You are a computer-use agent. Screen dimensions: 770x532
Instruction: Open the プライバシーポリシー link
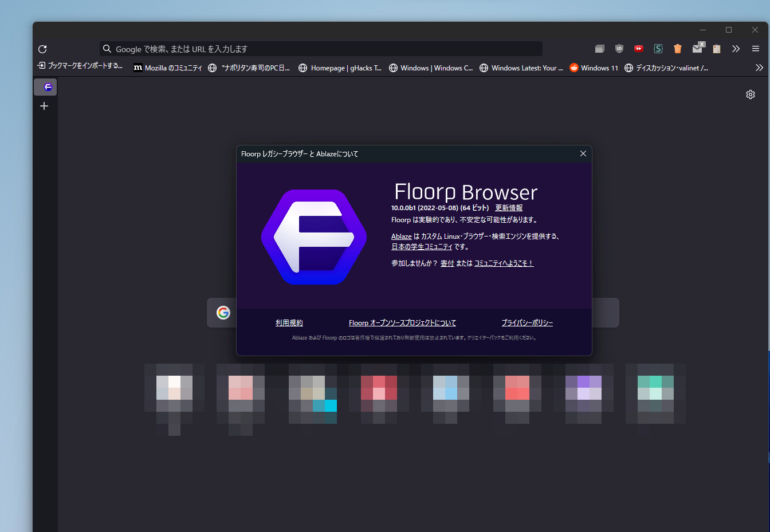527,323
